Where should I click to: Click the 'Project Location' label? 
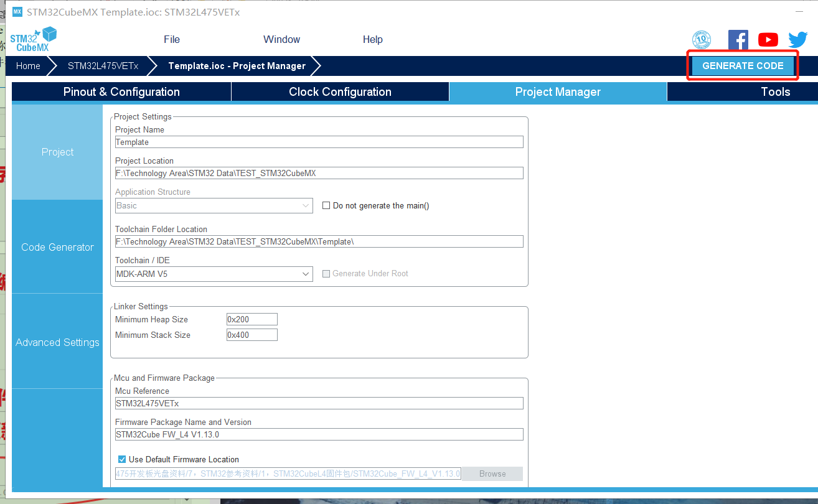144,161
